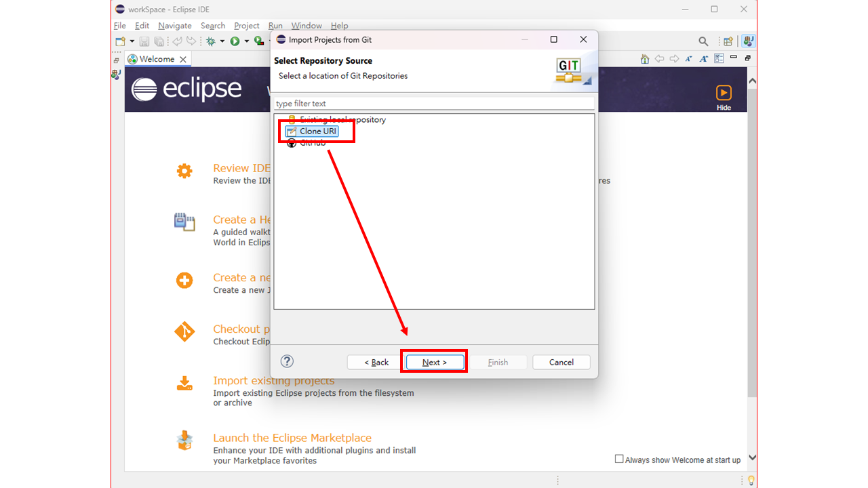Open Launch the Eclipse Marketplace link

(x=292, y=438)
